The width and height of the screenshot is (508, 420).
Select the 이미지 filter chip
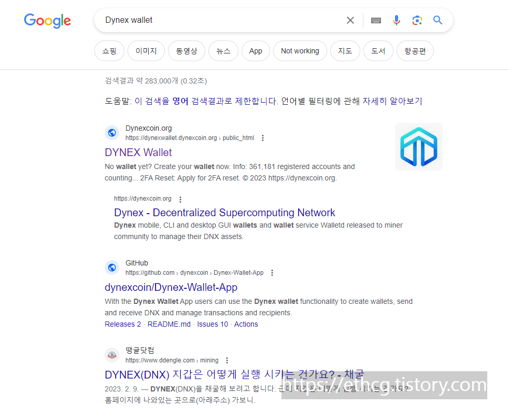pyautogui.click(x=146, y=51)
